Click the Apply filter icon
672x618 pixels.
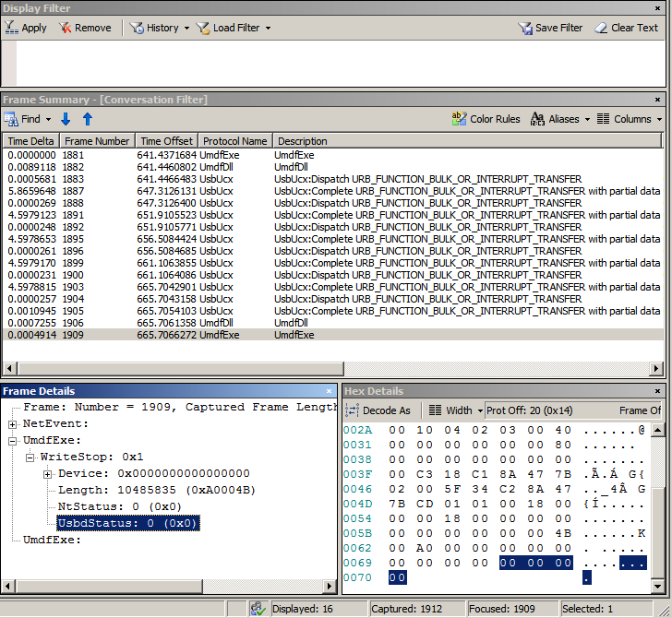pos(10,28)
